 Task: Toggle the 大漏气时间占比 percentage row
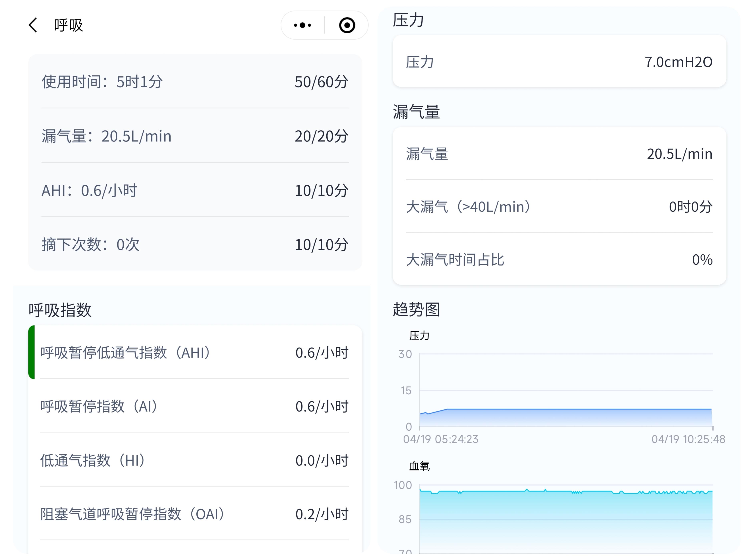(x=559, y=260)
